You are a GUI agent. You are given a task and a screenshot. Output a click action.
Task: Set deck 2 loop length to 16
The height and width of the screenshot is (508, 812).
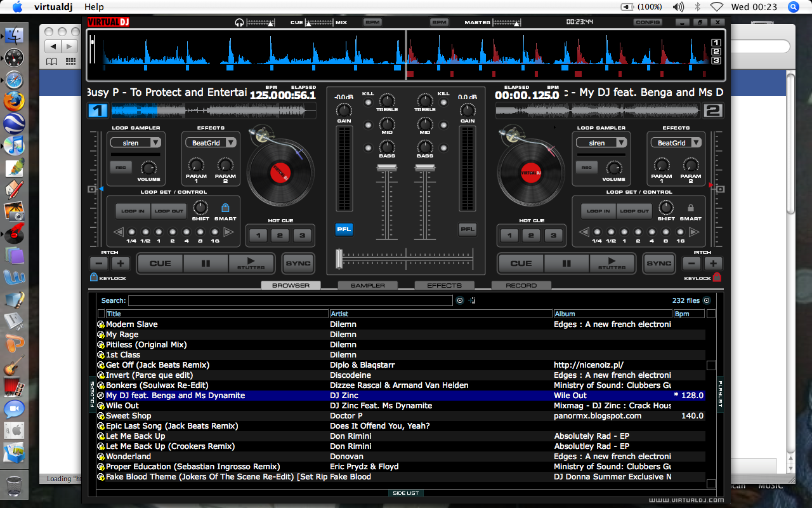(x=681, y=232)
